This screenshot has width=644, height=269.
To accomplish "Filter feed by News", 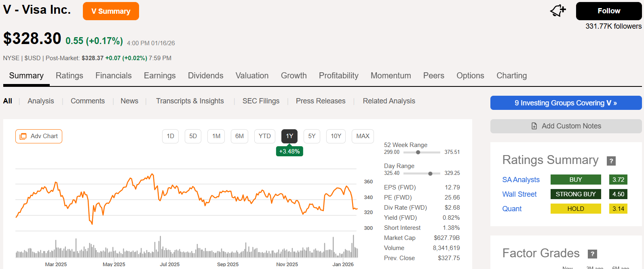I will (129, 101).
